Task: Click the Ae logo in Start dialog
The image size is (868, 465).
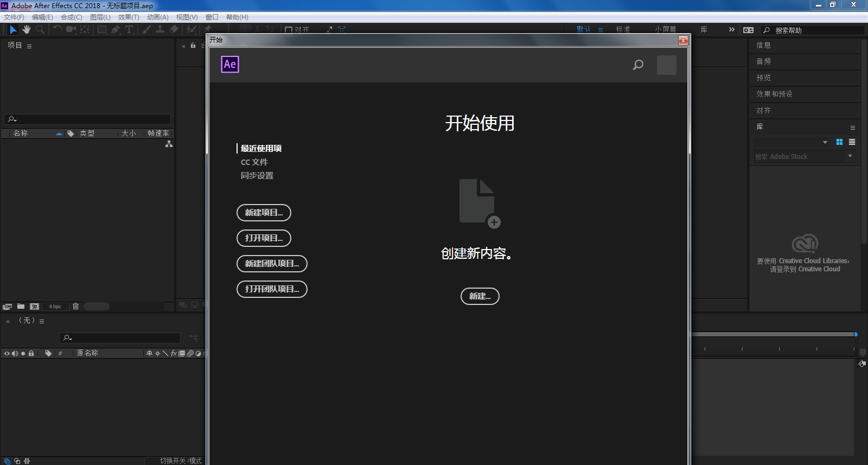Action: 230,65
